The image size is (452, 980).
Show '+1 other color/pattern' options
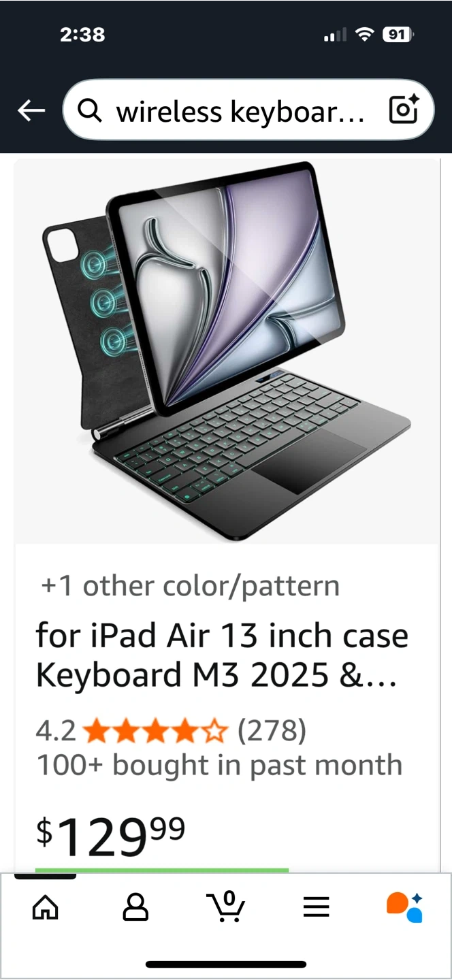(x=190, y=586)
